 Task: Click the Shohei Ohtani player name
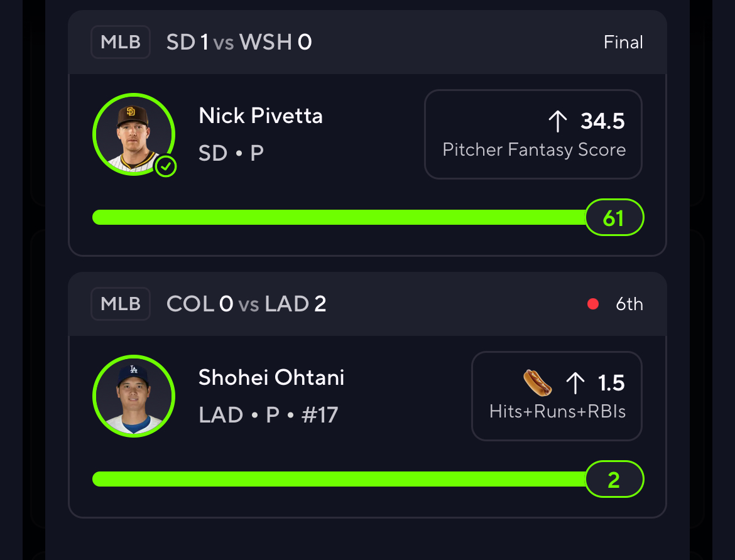(271, 377)
